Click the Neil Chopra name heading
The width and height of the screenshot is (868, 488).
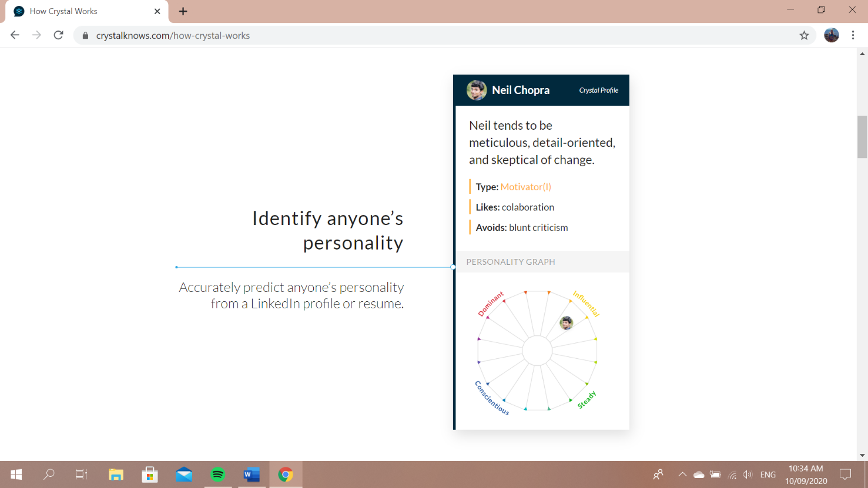(521, 90)
